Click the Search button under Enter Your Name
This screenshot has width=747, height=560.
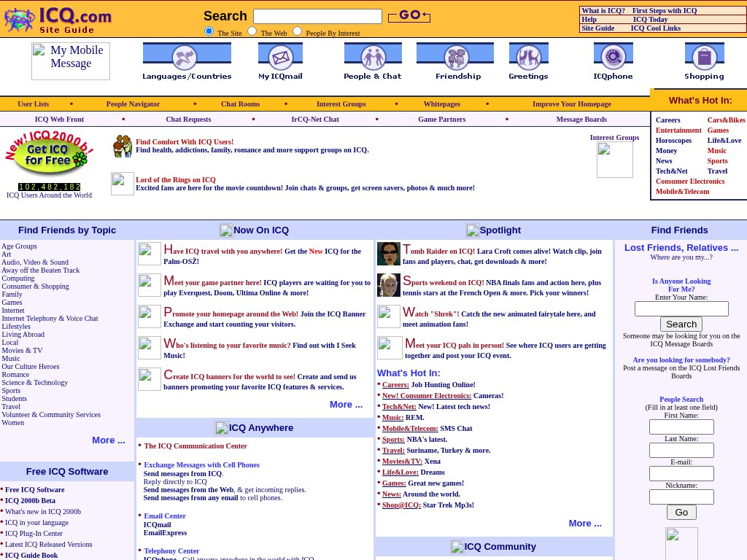coord(681,324)
